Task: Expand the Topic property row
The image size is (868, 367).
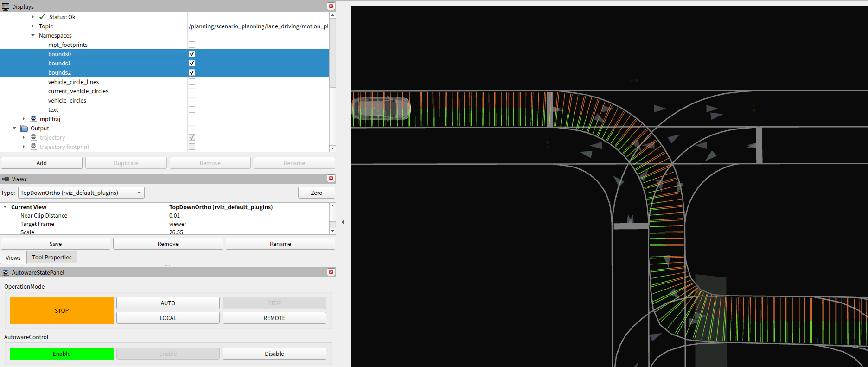Action: [33, 26]
